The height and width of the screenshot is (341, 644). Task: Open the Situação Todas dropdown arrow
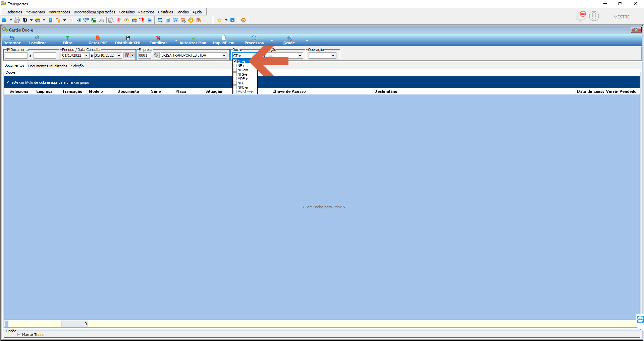[x=300, y=56]
